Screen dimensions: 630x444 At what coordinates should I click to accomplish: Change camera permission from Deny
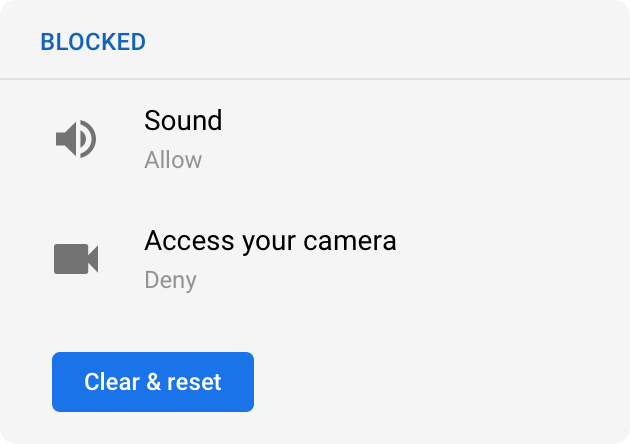click(170, 280)
